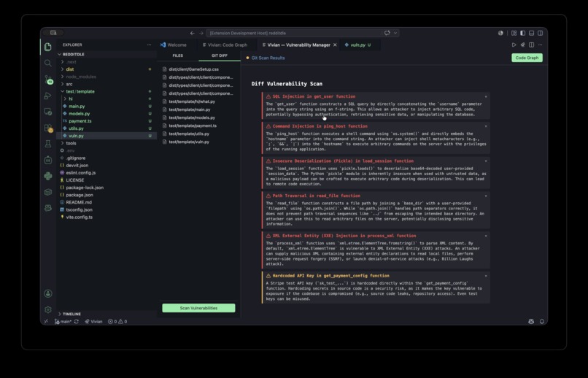Click the main branch in the status bar
This screenshot has width=588, height=378.
tap(63, 321)
